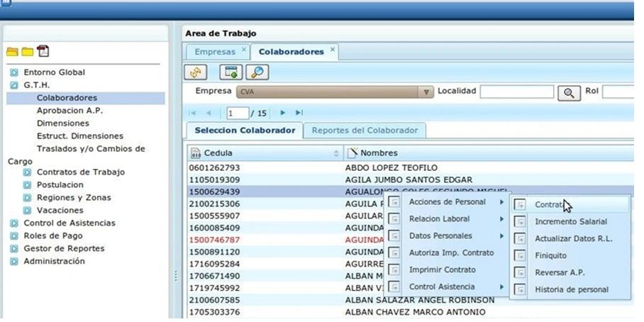The width and height of the screenshot is (644, 322).
Task: Click icon beside Reversar A.P.
Action: (x=520, y=273)
